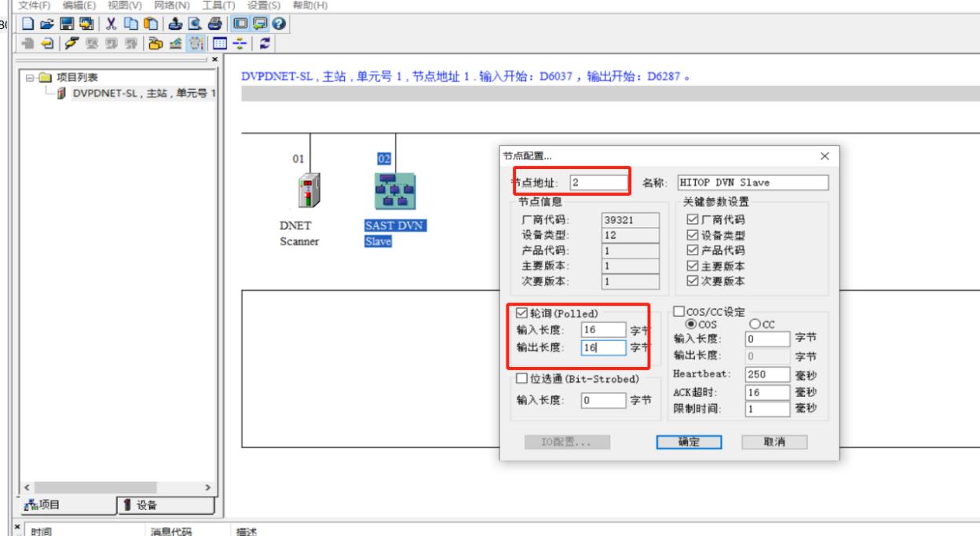Uncheck the 主要版本 key parameter checkbox
This screenshot has width=980, height=536.
692,266
